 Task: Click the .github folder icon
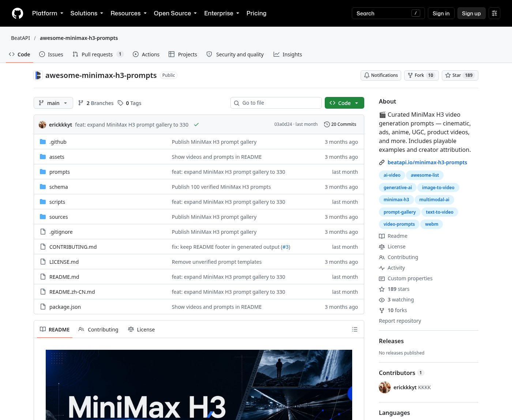point(43,142)
